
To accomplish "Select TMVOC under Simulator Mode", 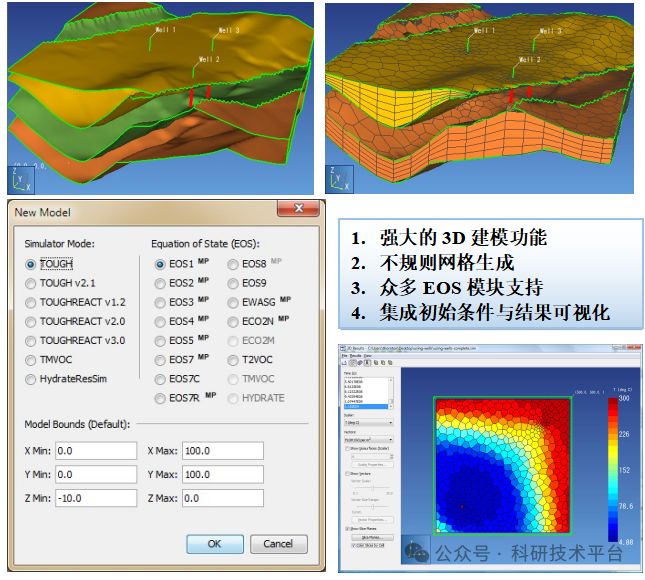I will pos(30,360).
